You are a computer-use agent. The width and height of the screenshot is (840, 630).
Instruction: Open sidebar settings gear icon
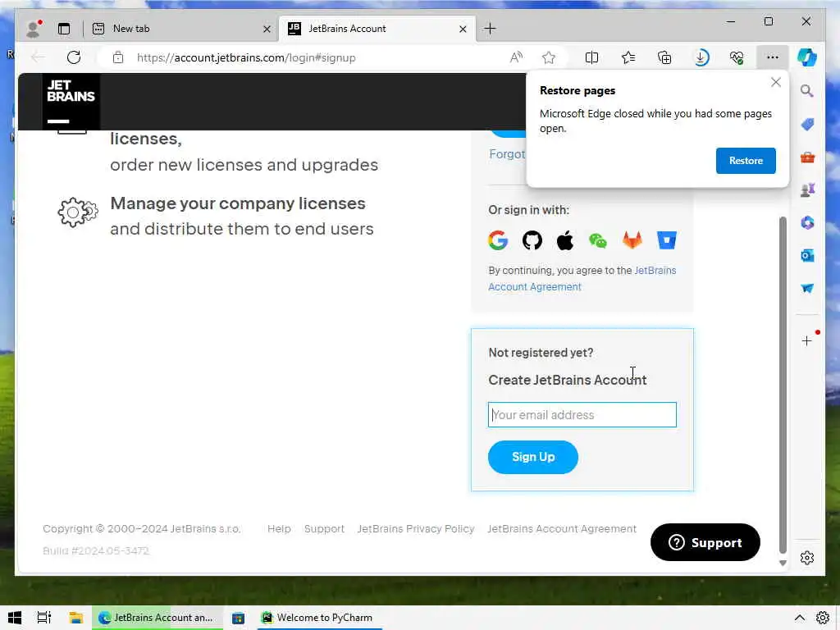pos(807,558)
